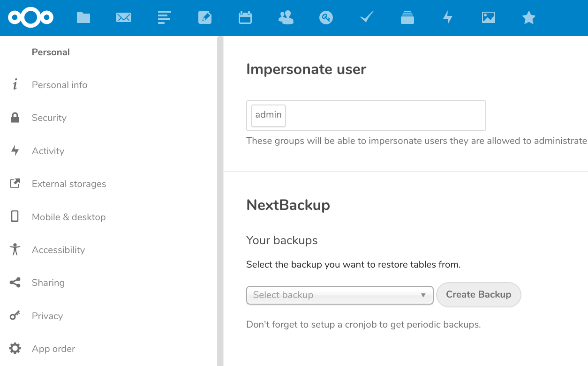Click the sidebar Activity bolt icon

coord(15,151)
